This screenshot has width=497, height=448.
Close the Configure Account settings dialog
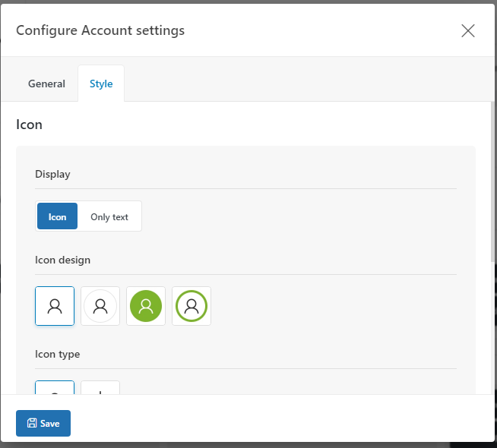point(468,30)
